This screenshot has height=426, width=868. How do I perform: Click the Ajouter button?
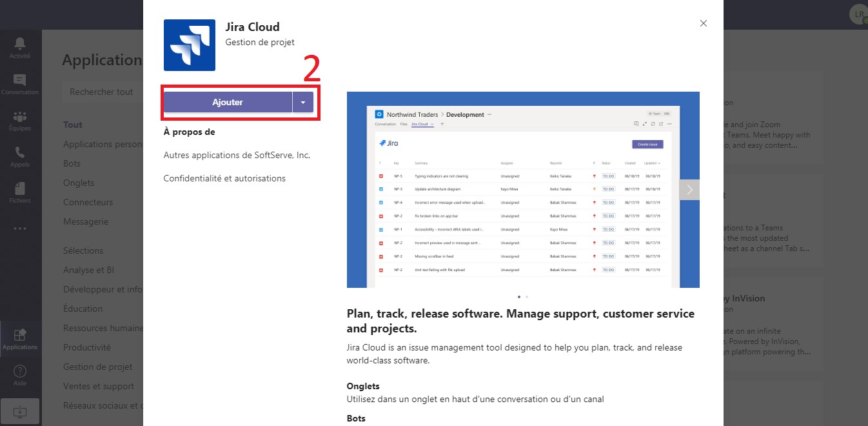point(228,102)
